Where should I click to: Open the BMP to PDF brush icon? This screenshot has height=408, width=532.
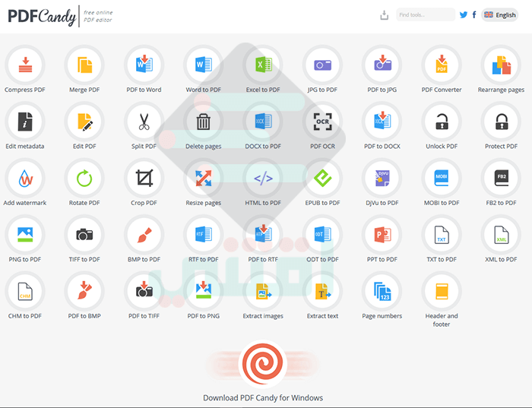click(144, 234)
